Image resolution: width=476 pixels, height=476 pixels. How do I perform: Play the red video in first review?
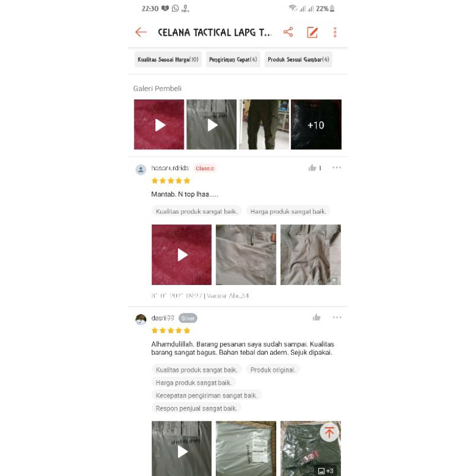181,255
